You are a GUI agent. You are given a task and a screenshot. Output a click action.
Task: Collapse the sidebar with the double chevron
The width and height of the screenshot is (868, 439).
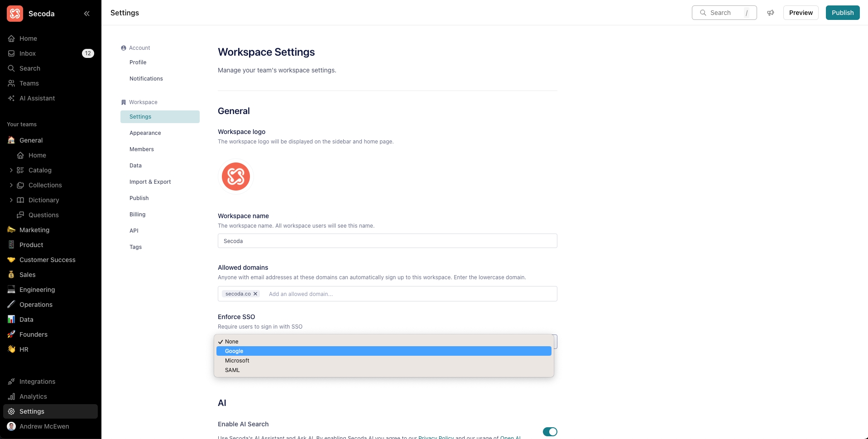pyautogui.click(x=86, y=14)
